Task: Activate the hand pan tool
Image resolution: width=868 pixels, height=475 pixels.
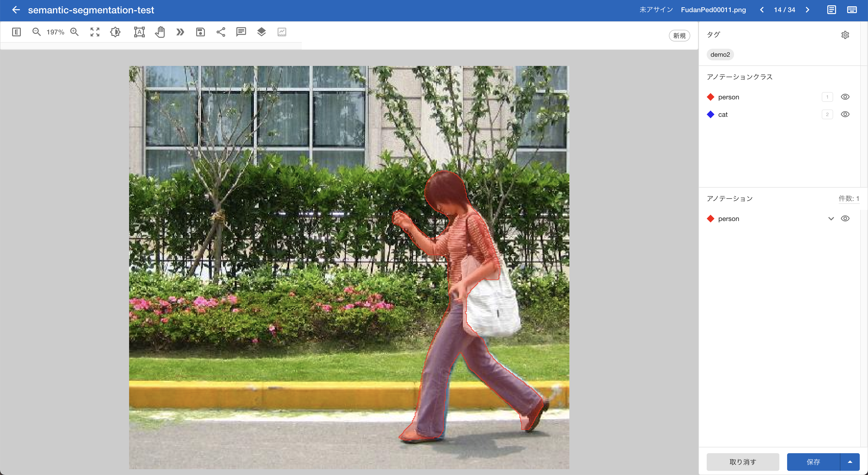Action: point(160,32)
